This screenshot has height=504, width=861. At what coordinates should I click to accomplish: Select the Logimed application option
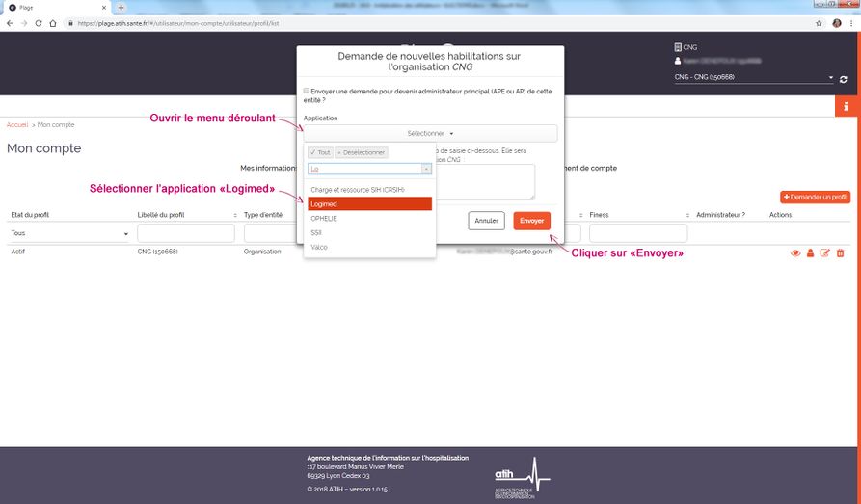(x=369, y=204)
